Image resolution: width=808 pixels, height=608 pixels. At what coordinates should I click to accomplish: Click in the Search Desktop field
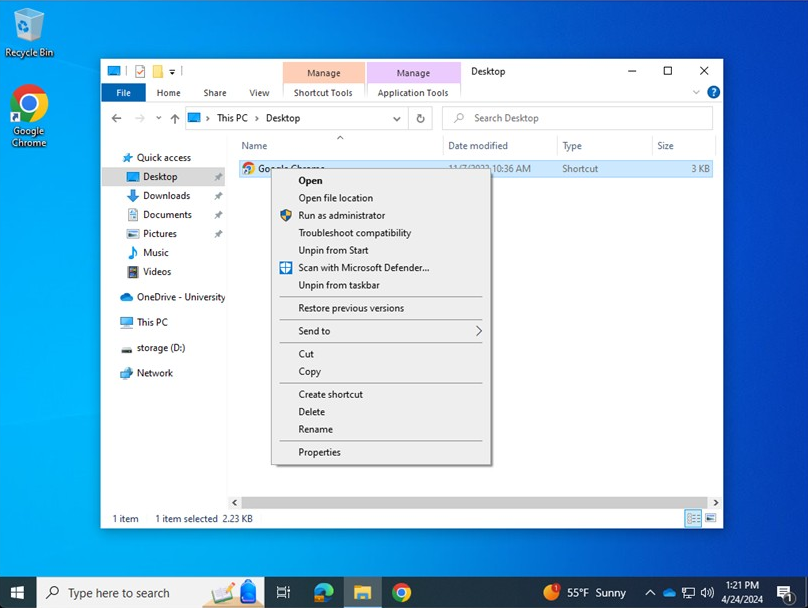click(578, 118)
